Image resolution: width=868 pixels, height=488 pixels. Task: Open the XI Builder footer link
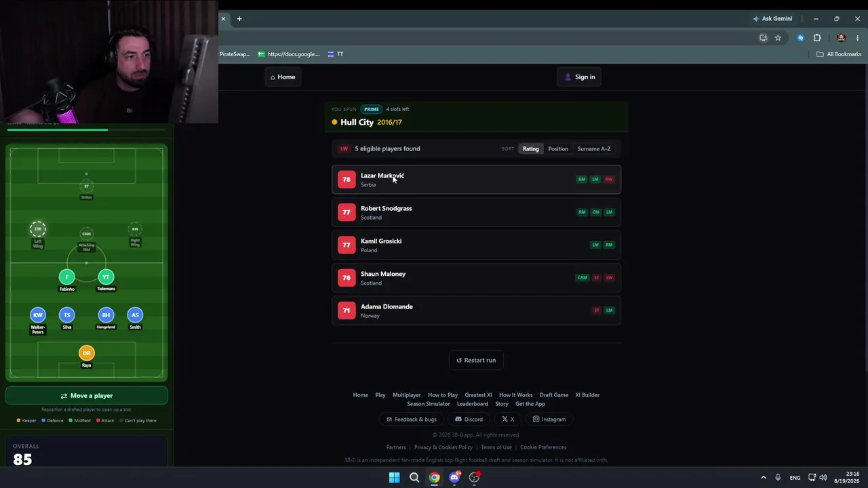[587, 395]
